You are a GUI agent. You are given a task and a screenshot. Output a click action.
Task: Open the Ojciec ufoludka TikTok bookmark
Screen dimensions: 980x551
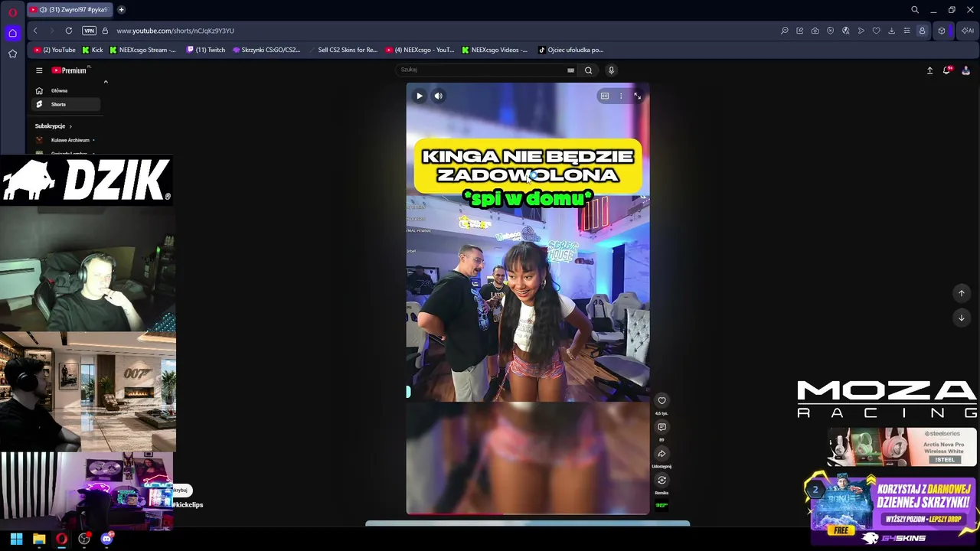[570, 50]
